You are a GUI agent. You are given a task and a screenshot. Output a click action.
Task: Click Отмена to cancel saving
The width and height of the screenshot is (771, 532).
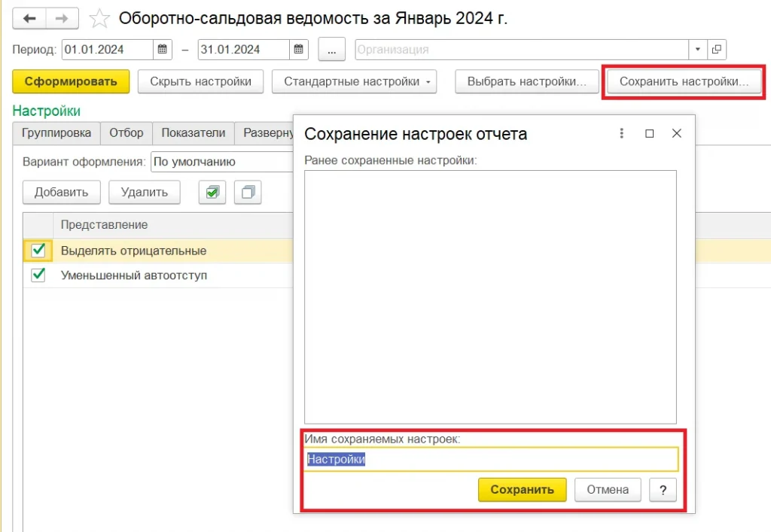pyautogui.click(x=607, y=489)
